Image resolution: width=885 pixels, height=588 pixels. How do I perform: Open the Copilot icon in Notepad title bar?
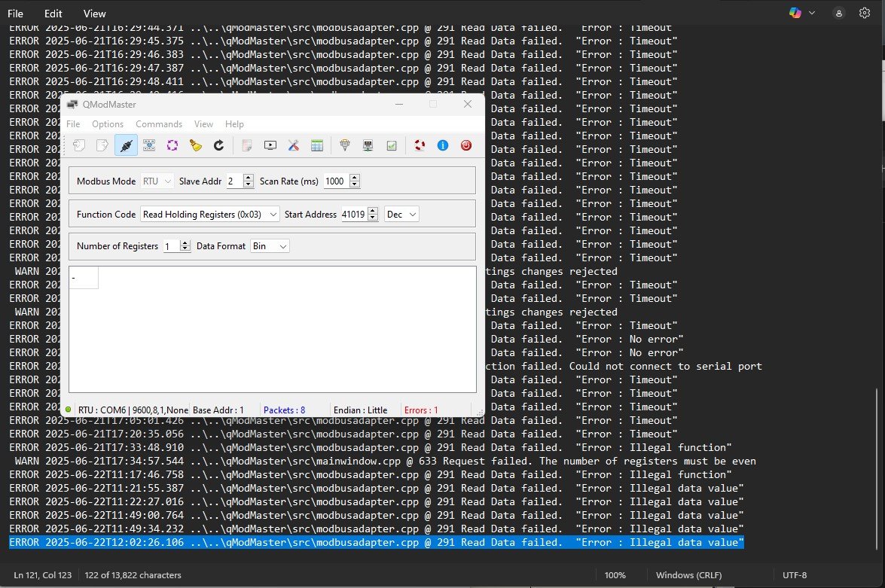click(795, 13)
